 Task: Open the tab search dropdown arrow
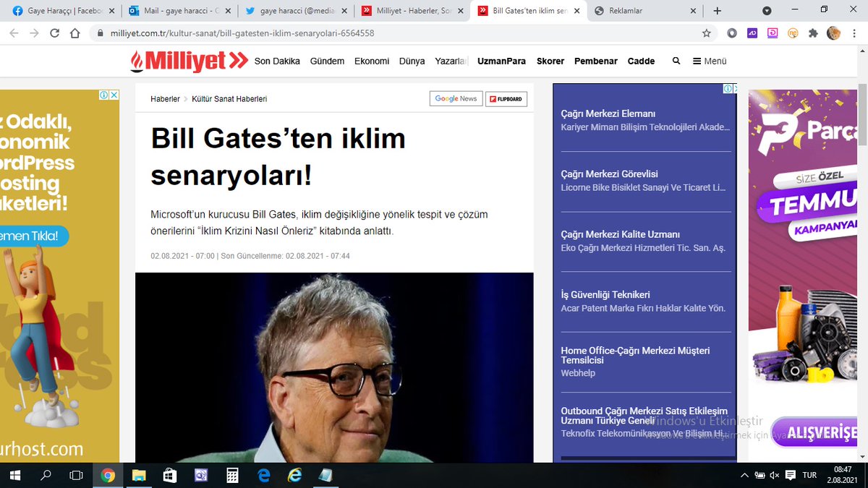point(767,11)
